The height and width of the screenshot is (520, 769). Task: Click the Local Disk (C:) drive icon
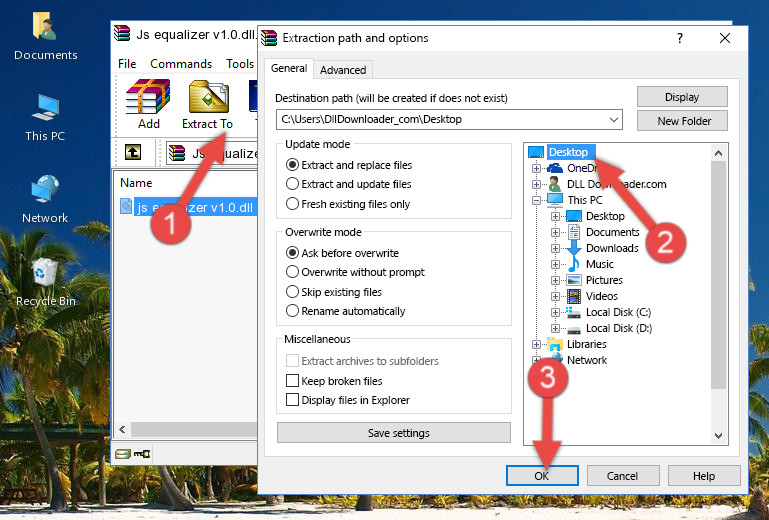click(x=573, y=312)
